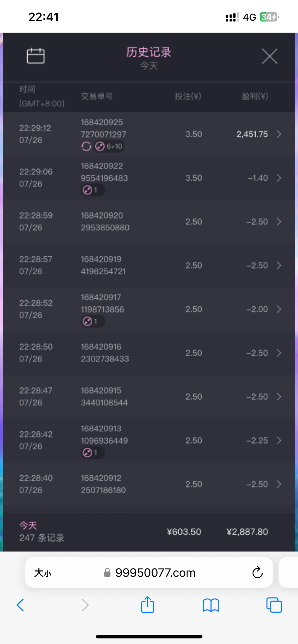Expand the -1.40 record chevron
The height and width of the screenshot is (644, 298).
pyautogui.click(x=279, y=178)
